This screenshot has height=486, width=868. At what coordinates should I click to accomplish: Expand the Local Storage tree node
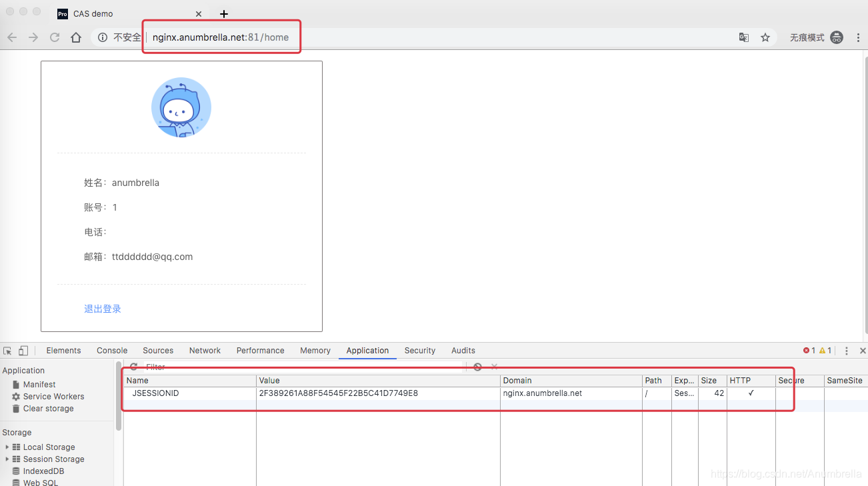[7, 447]
